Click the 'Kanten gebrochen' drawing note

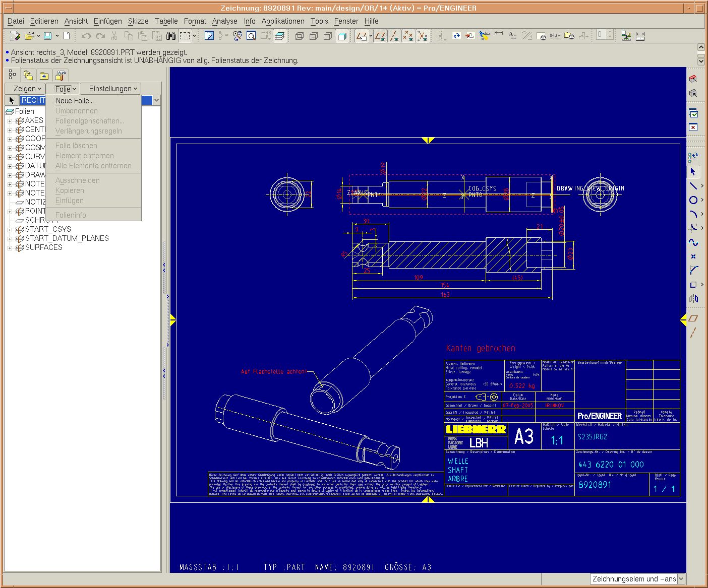pyautogui.click(x=481, y=348)
